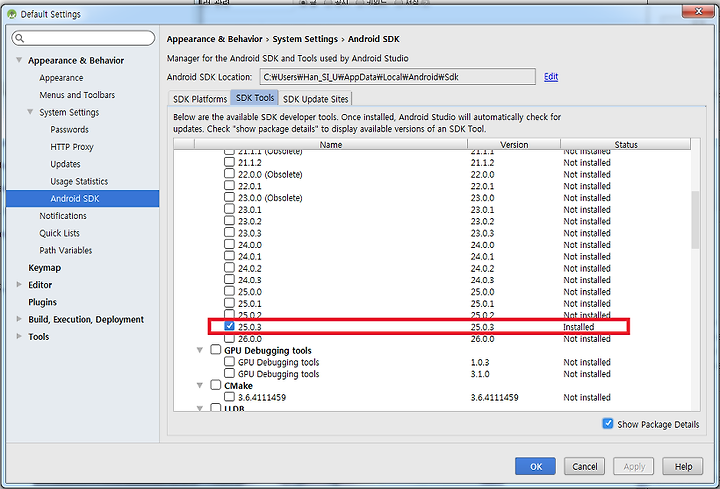Select Appearance in the settings tree
This screenshot has width=720, height=489.
pyautogui.click(x=61, y=78)
